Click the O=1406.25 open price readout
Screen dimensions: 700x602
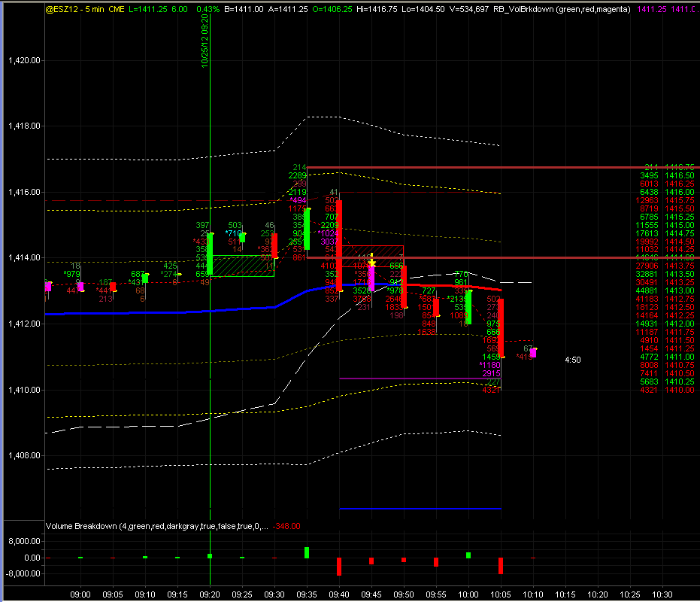(x=332, y=9)
